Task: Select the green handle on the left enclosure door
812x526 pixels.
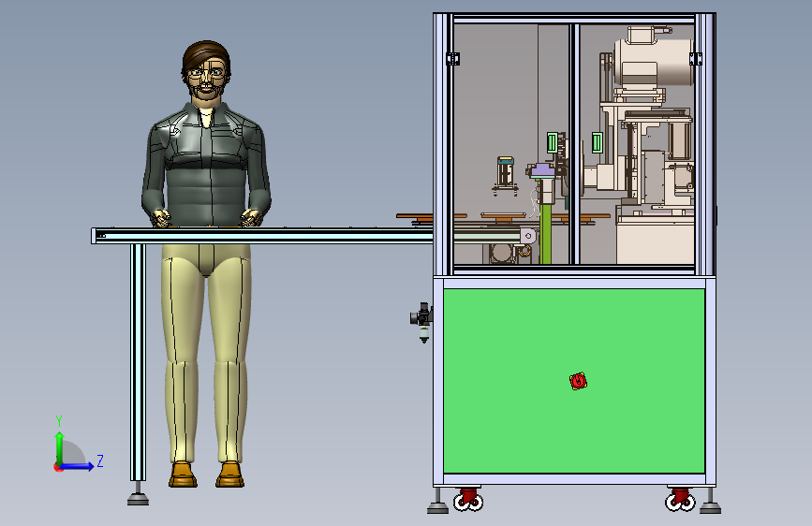Action: [x=552, y=142]
